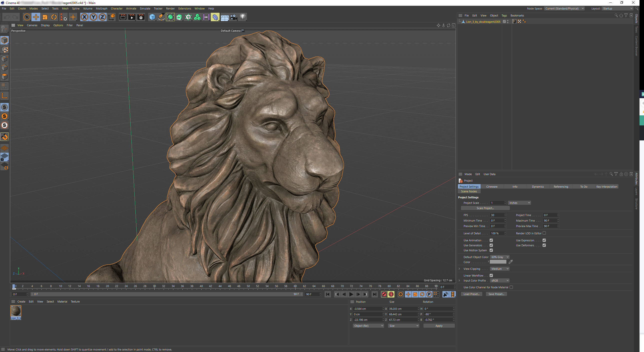Open the Extrude generator icon
The image size is (644, 352).
179,17
